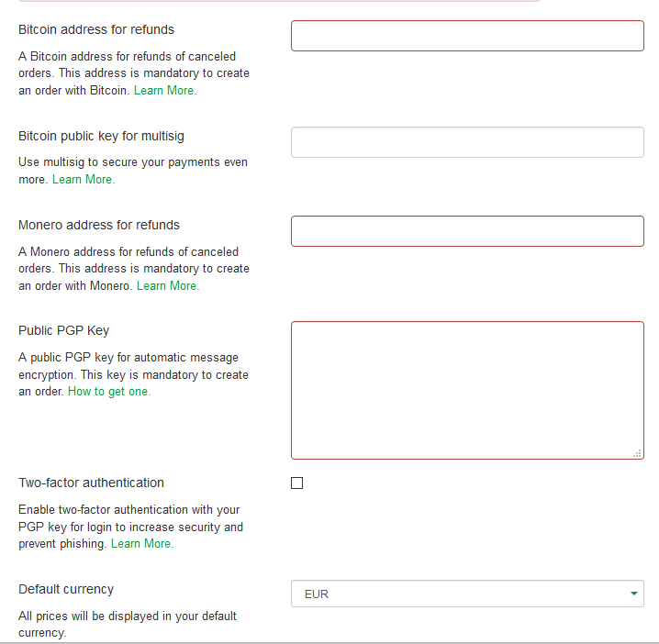Click the 'Two-factor authentication' label text
This screenshot has height=644, width=659.
pyautogui.click(x=91, y=483)
